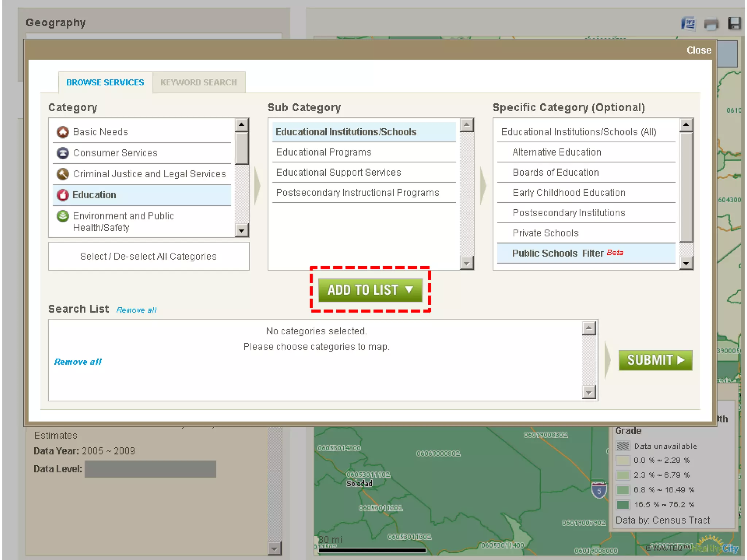Click the Criminal Justice gavel icon
The height and width of the screenshot is (560, 747).
[63, 174]
